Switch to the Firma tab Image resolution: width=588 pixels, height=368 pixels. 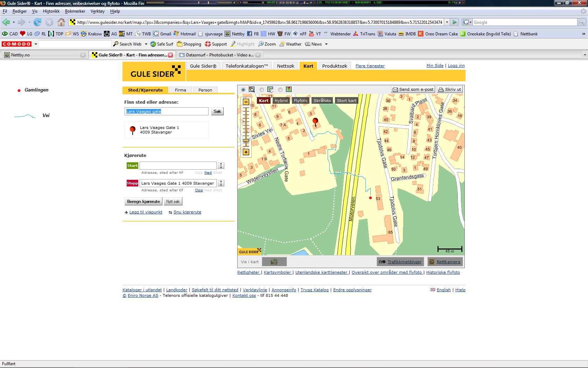tap(181, 90)
